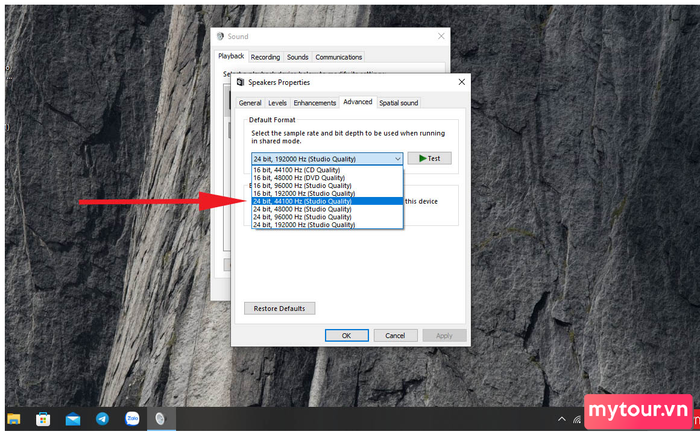Open the Spatial sound tab
The image size is (700, 438).
[399, 103]
